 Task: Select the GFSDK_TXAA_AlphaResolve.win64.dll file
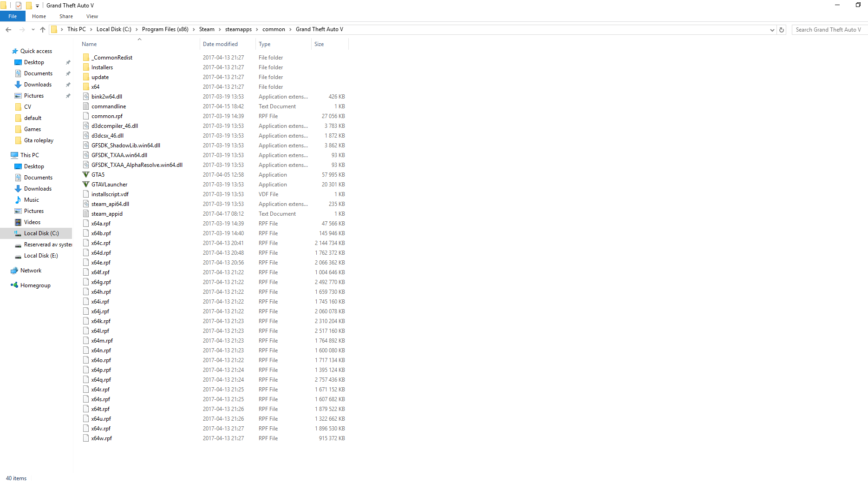[137, 165]
